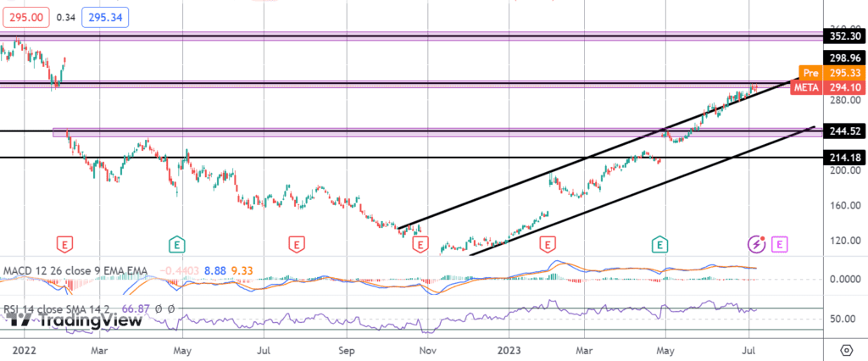Click red earnings marker after July 2022
868x361 pixels.
(x=297, y=244)
